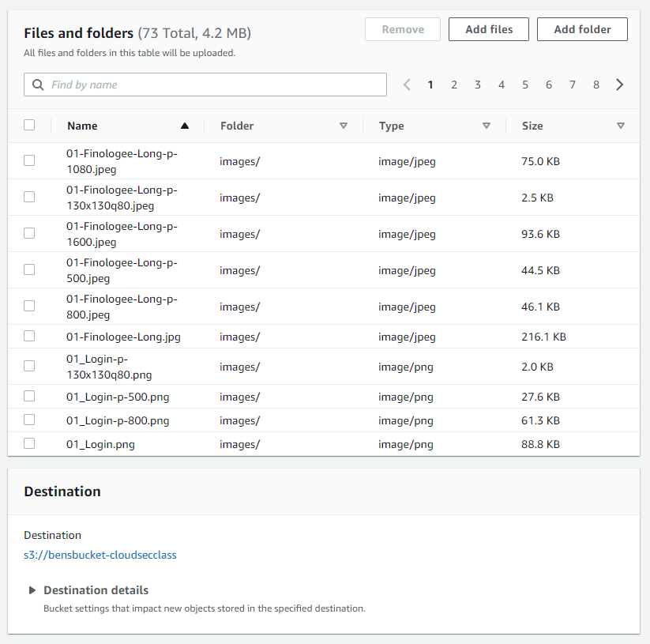Select file name 01_Login-p-800.png

[118, 420]
